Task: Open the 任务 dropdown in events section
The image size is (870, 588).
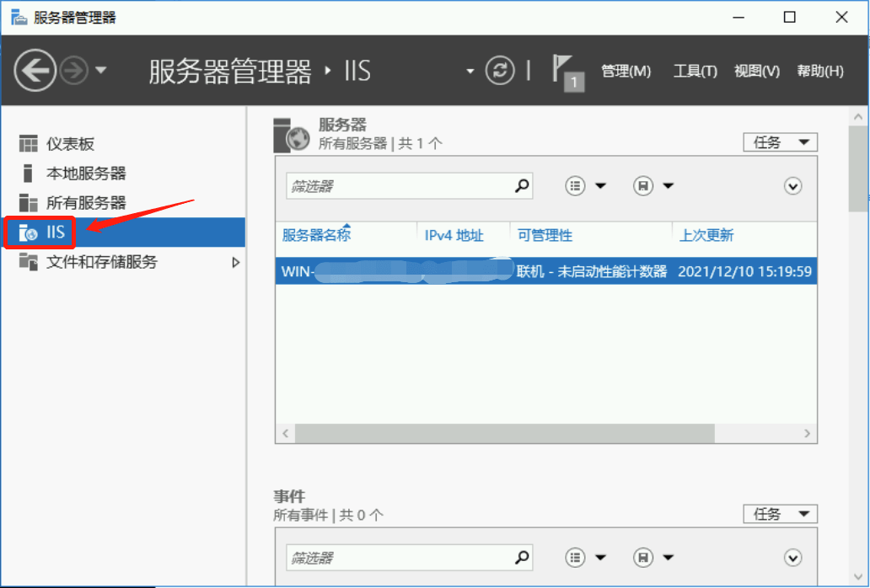Action: pyautogui.click(x=780, y=514)
